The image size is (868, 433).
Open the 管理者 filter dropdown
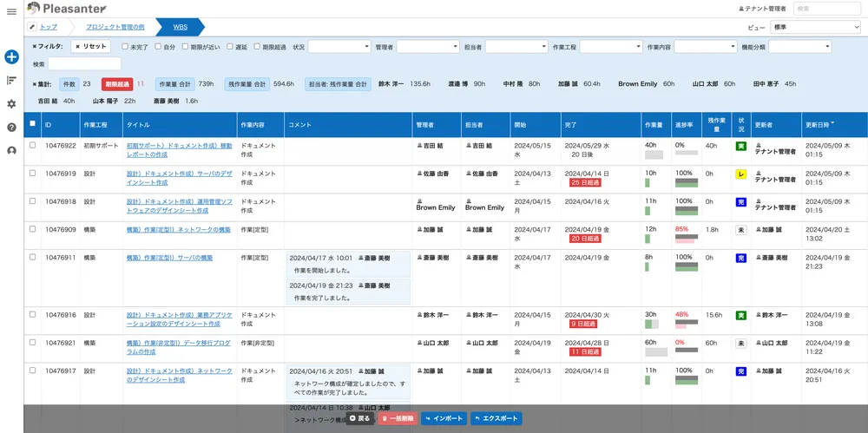pos(428,47)
